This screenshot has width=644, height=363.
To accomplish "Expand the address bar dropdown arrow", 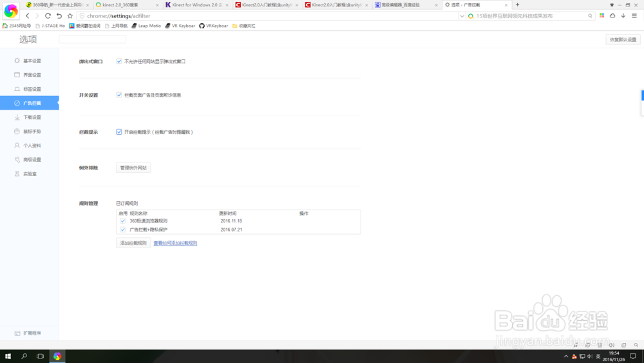I will [x=462, y=16].
